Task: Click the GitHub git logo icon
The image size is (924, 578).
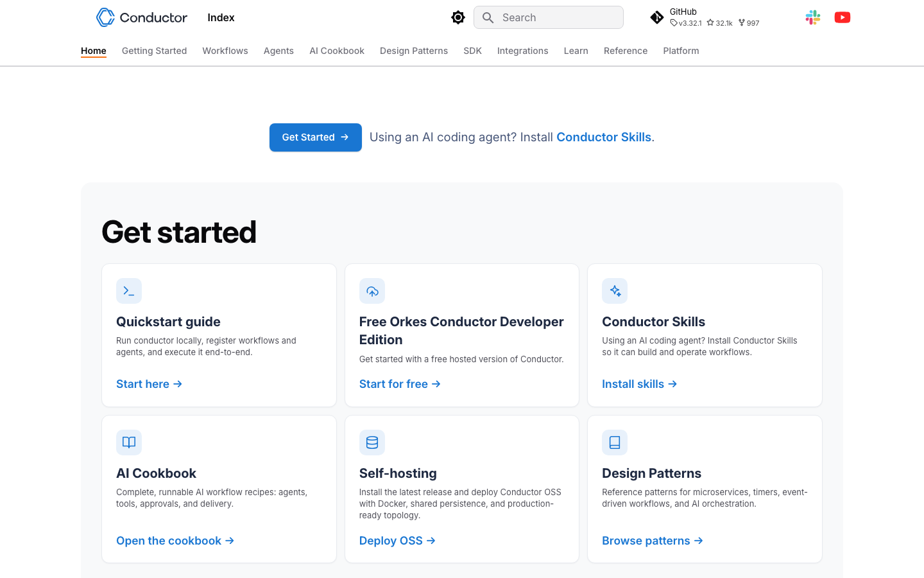Action: pyautogui.click(x=657, y=17)
